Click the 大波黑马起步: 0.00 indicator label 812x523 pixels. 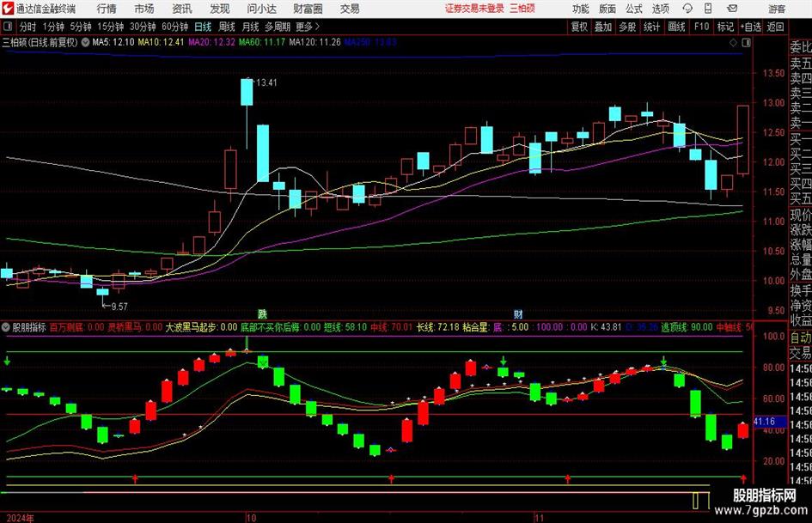tap(201, 327)
